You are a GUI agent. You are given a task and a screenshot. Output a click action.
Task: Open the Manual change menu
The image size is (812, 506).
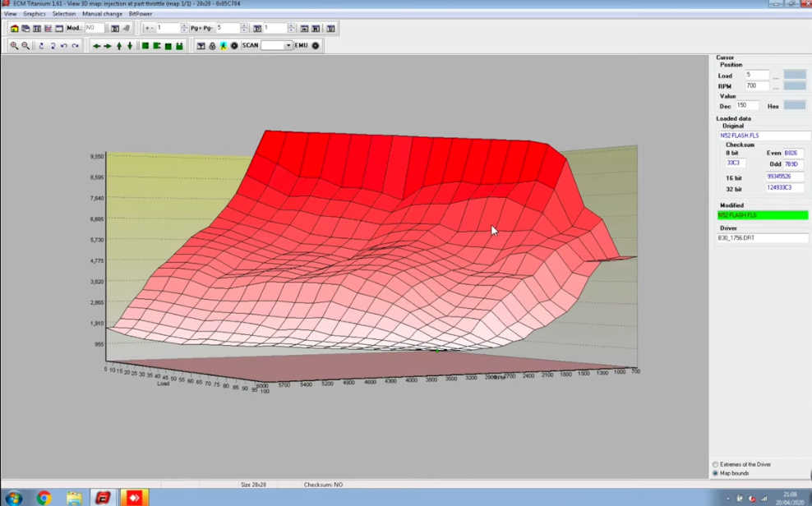coord(102,14)
